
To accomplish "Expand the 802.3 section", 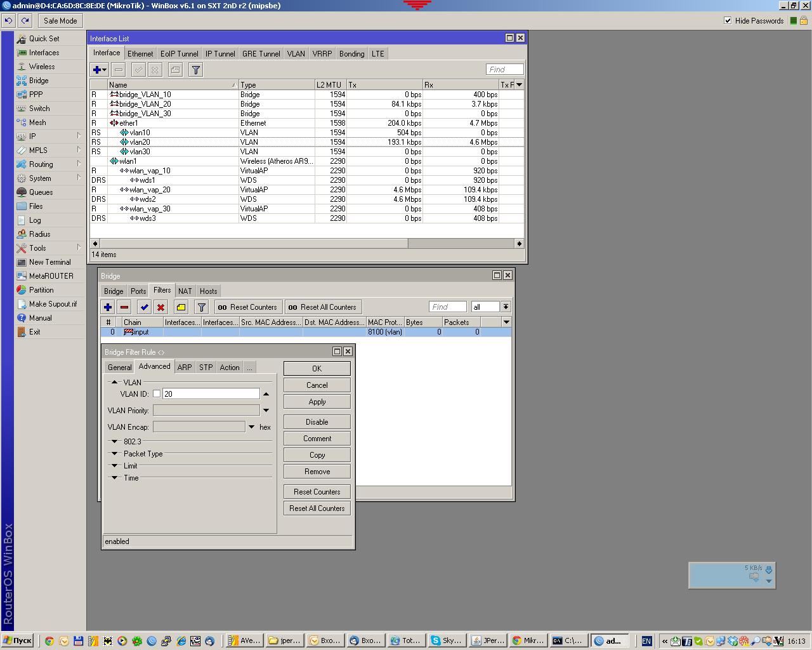I will (115, 442).
